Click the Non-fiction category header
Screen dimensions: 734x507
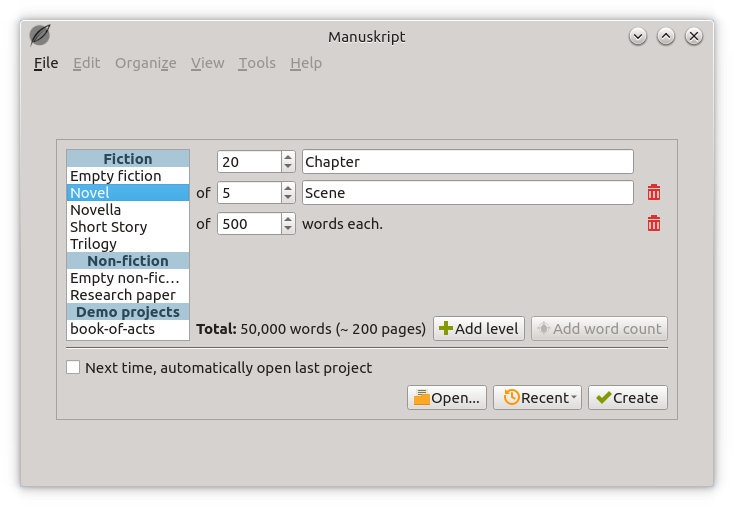(x=128, y=260)
